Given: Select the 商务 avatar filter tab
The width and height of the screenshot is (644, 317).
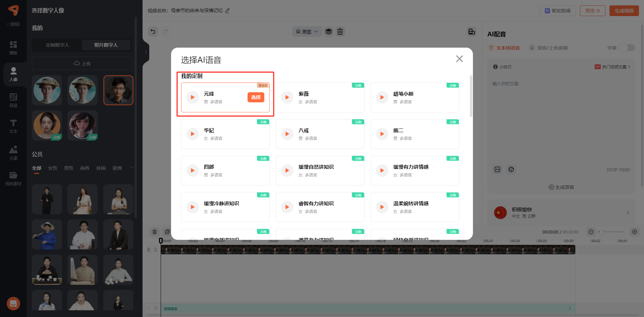Looking at the screenshot, I should pyautogui.click(x=85, y=168).
